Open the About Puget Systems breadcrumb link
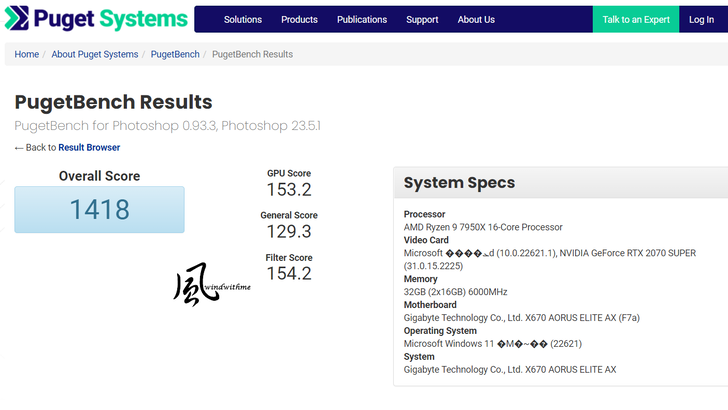Image resolution: width=728 pixels, height=410 pixels. pos(95,54)
